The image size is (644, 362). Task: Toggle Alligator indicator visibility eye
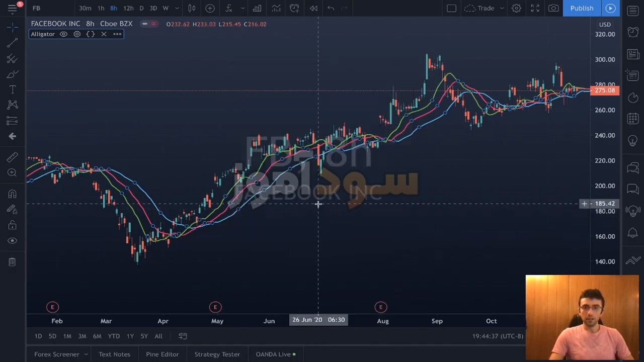(x=63, y=34)
